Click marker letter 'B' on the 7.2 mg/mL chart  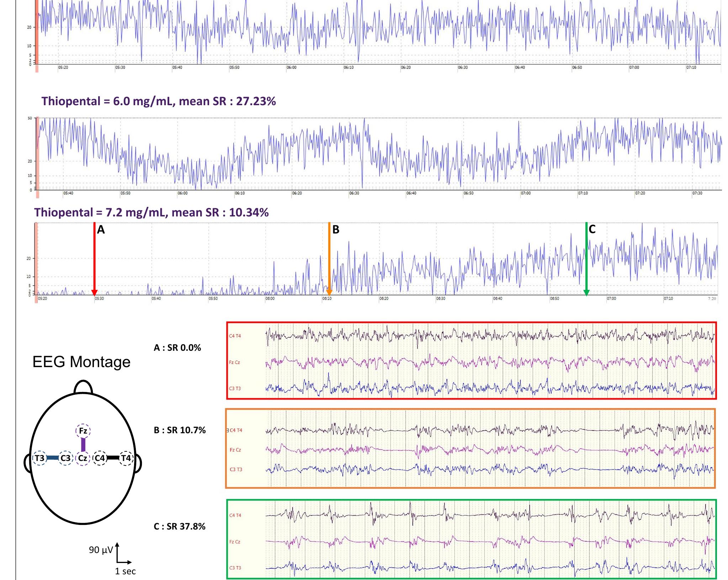point(336,230)
